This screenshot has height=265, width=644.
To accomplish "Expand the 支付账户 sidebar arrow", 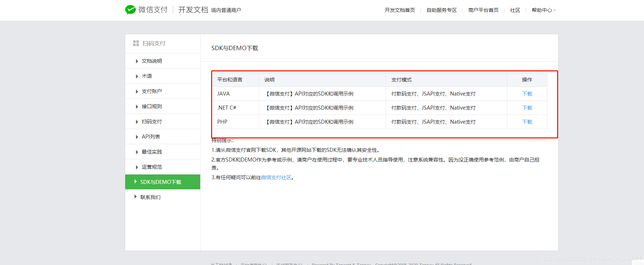I will (137, 92).
